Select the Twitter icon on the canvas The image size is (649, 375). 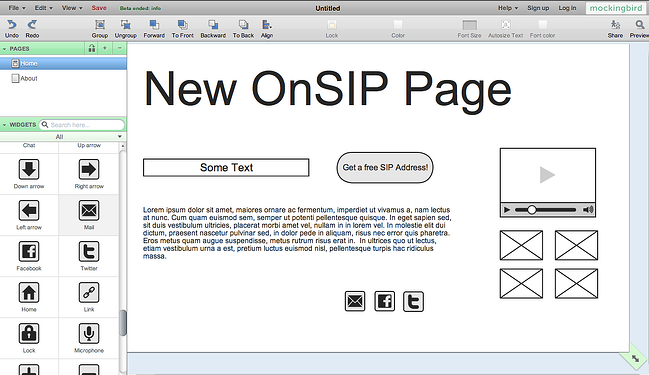point(413,301)
